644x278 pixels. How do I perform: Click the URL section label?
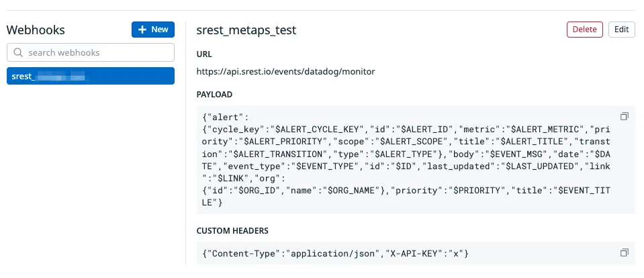click(204, 54)
